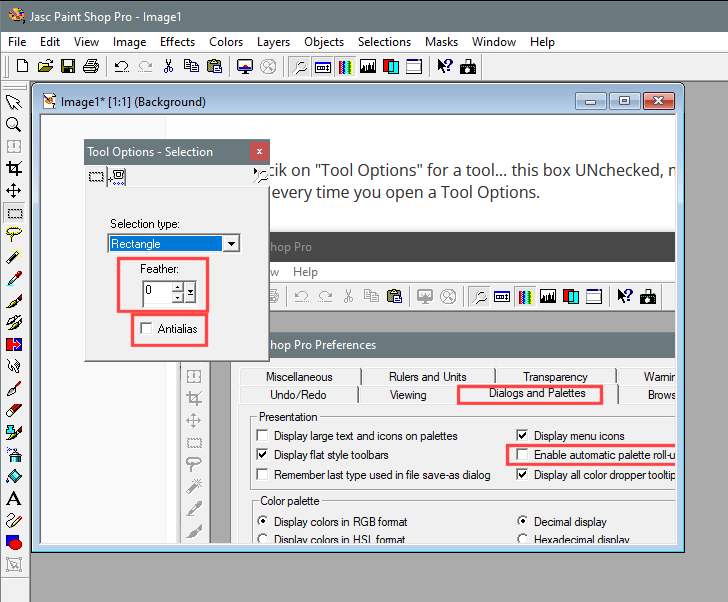Switch to first Tool Options selection tab
This screenshot has width=728, height=602.
pyautogui.click(x=97, y=176)
